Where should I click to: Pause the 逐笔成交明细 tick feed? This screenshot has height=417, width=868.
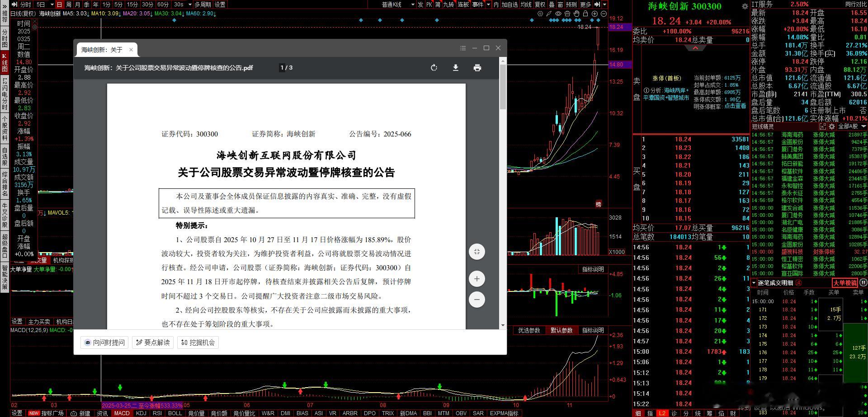click(x=863, y=283)
